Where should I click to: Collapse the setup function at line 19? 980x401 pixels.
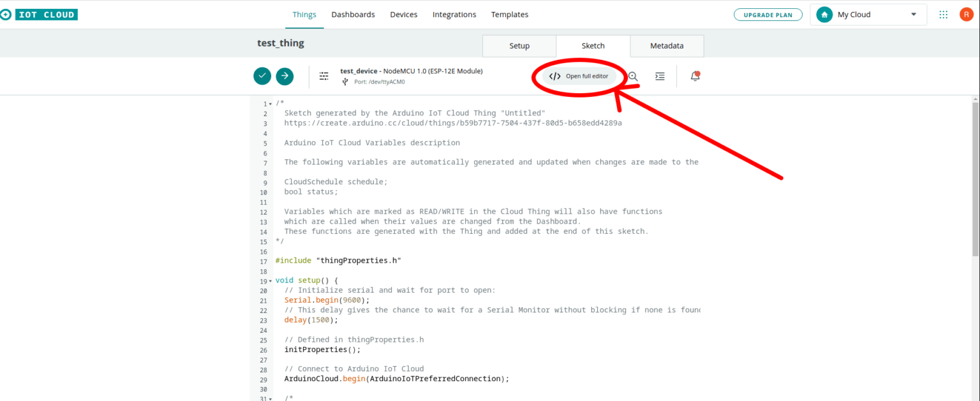point(271,281)
